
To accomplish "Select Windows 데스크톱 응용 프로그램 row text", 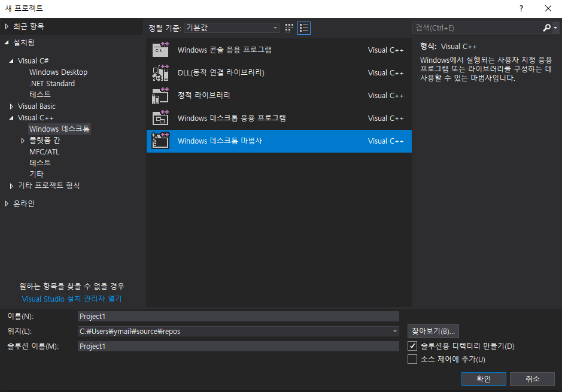I will tap(232, 118).
